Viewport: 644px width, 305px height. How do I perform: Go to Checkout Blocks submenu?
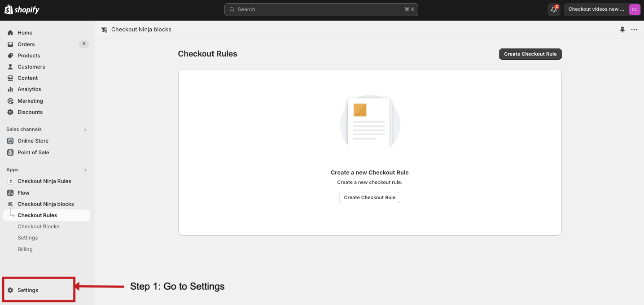39,227
